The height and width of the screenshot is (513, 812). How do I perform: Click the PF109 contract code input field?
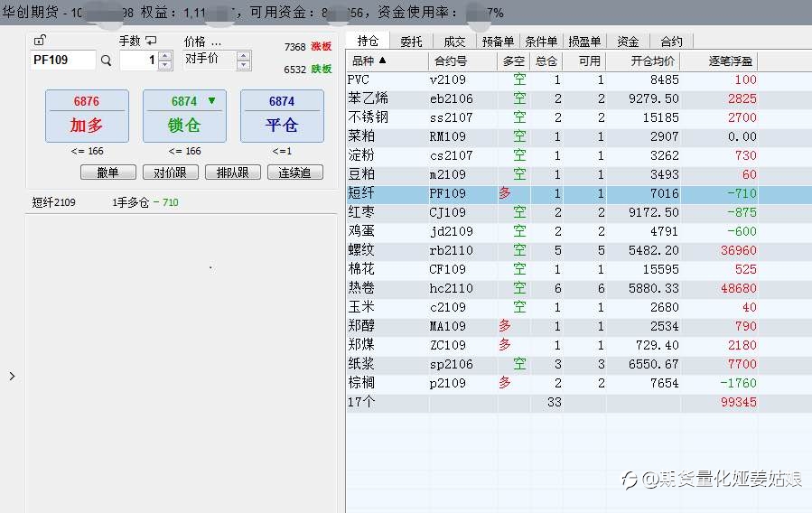click(62, 60)
